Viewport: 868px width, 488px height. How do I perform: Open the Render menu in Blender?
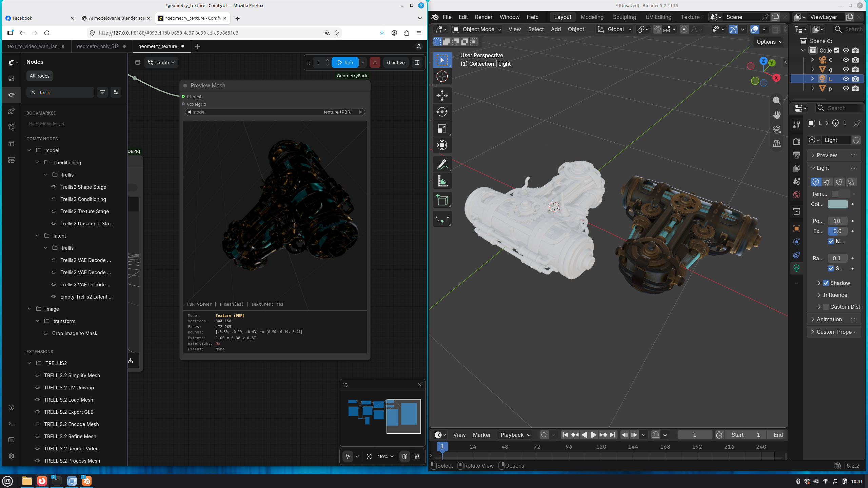point(483,17)
